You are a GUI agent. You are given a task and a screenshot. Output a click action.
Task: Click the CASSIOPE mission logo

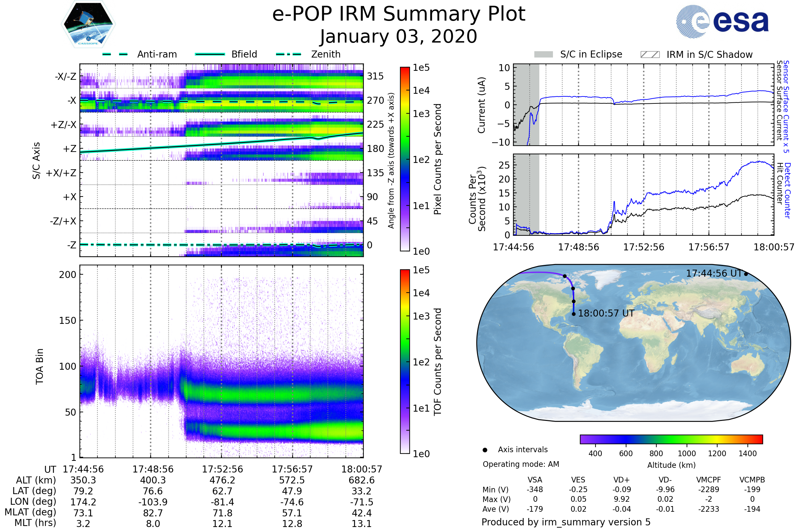coord(88,24)
